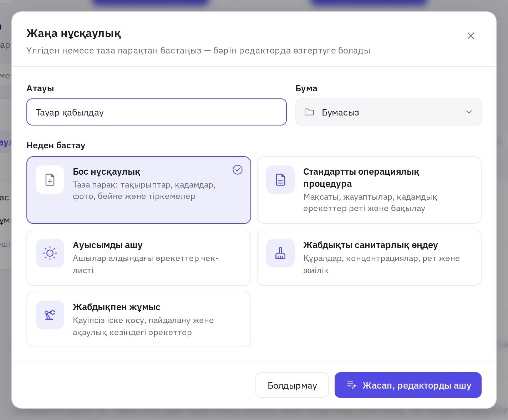Viewport: 508px width, 420px height.
Task: Click the Болдырмау cancel button
Action: tap(292, 385)
